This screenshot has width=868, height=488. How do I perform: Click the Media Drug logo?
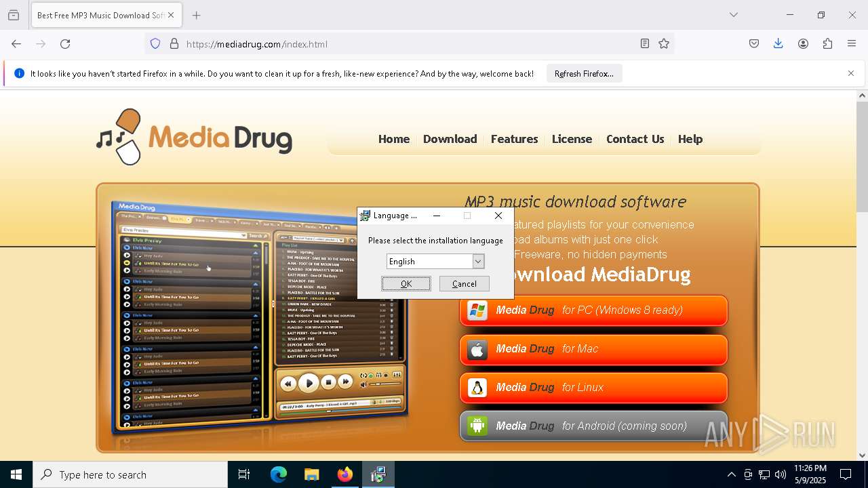195,138
